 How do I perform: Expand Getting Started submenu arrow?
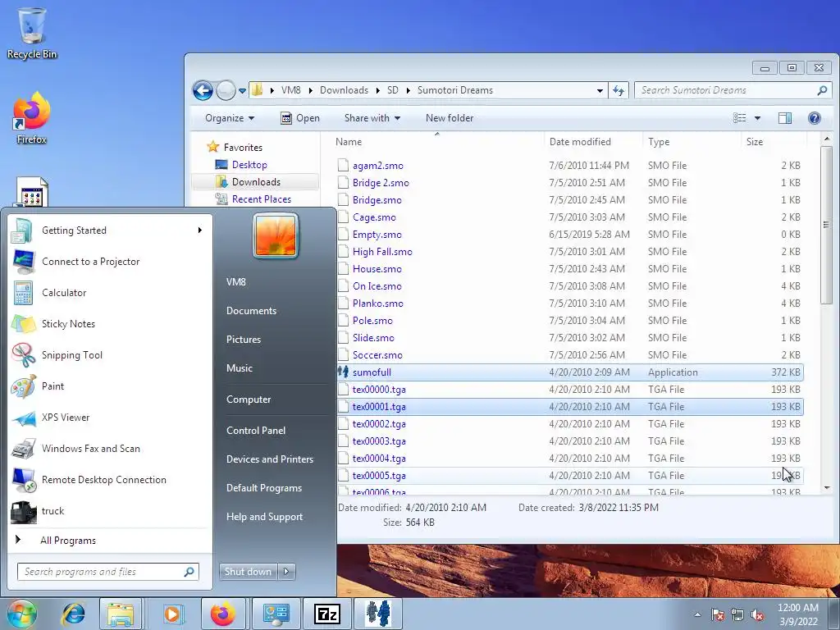[x=200, y=231]
